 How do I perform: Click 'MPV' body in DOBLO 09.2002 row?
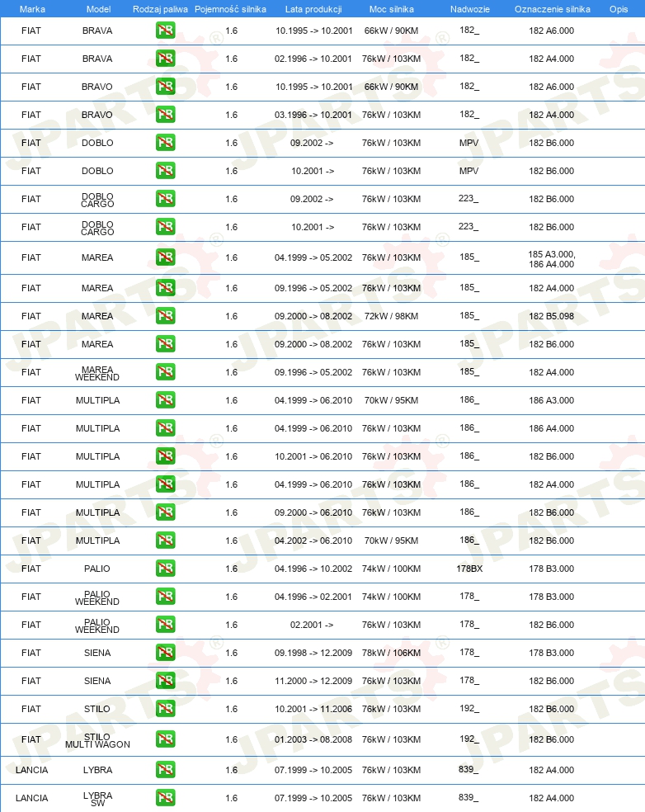tap(469, 143)
